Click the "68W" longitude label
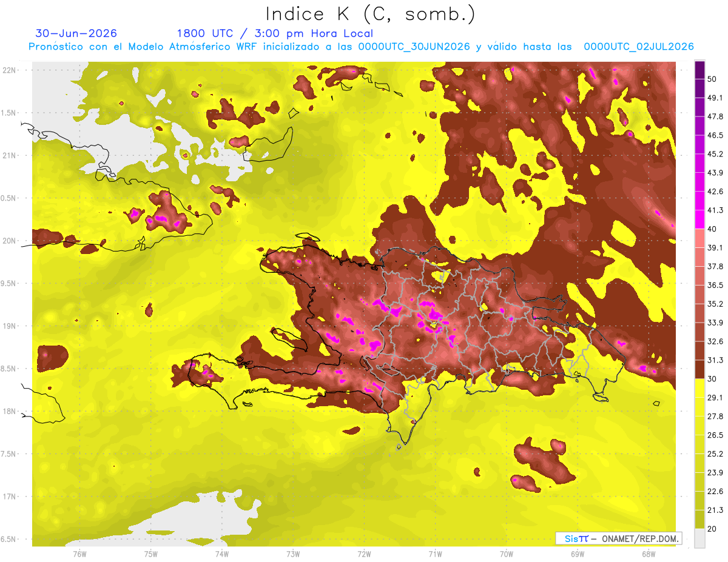The height and width of the screenshot is (562, 728). pos(649,554)
